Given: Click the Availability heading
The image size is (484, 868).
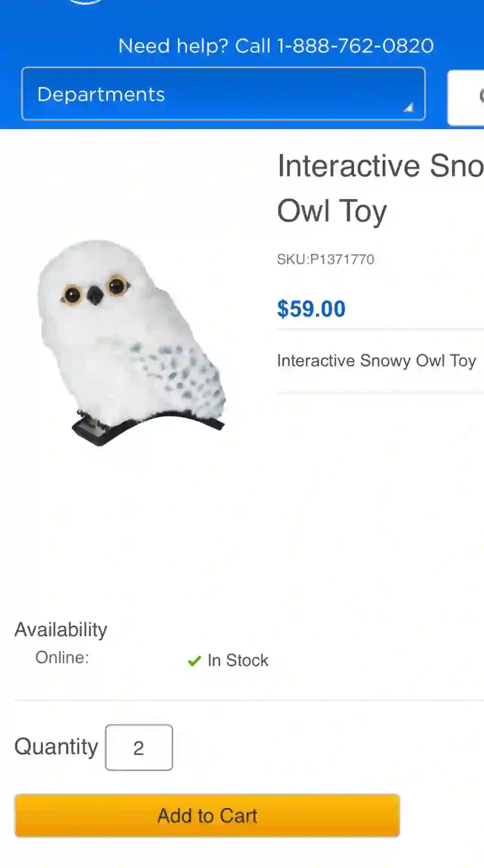Looking at the screenshot, I should click(x=61, y=630).
